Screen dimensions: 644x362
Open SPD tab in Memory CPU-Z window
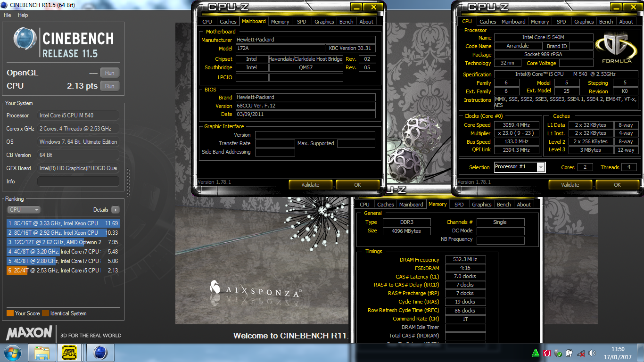pos(459,205)
